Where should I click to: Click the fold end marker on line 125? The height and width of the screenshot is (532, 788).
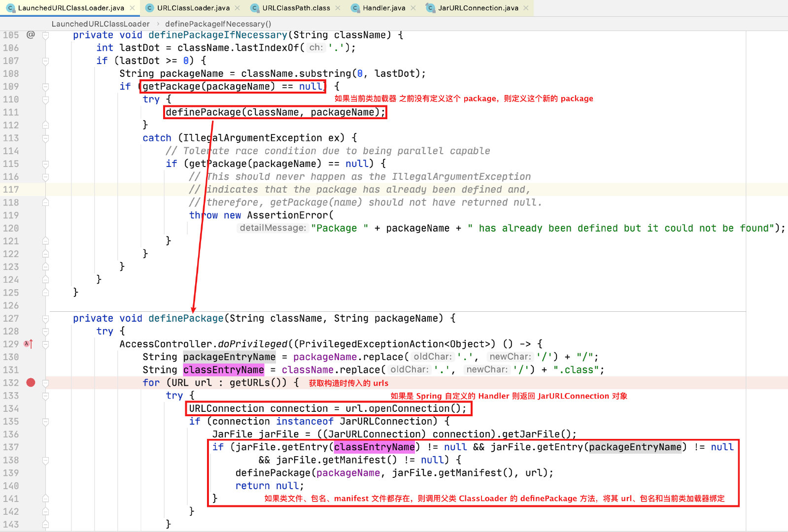point(45,292)
